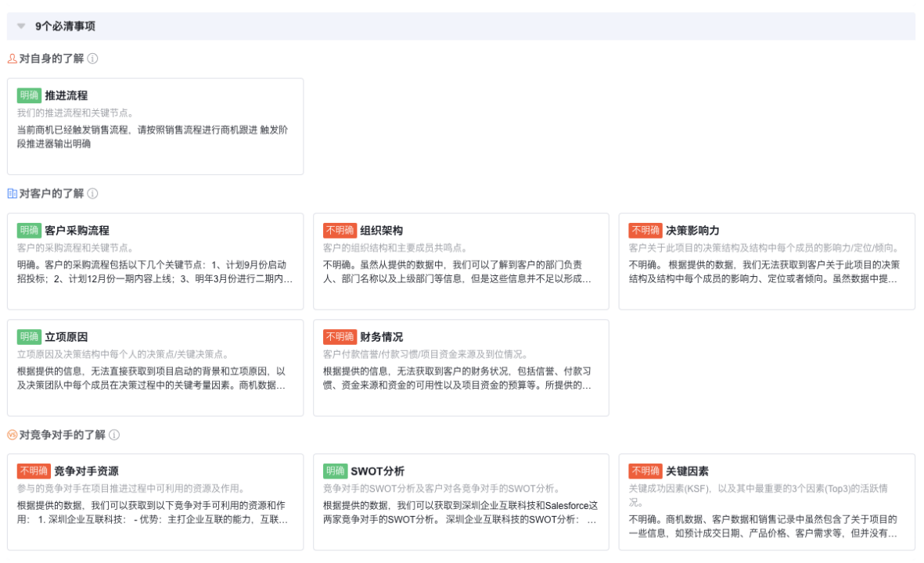
Task: Click the 不明确 tag on 财务情况 card
Action: coord(340,337)
